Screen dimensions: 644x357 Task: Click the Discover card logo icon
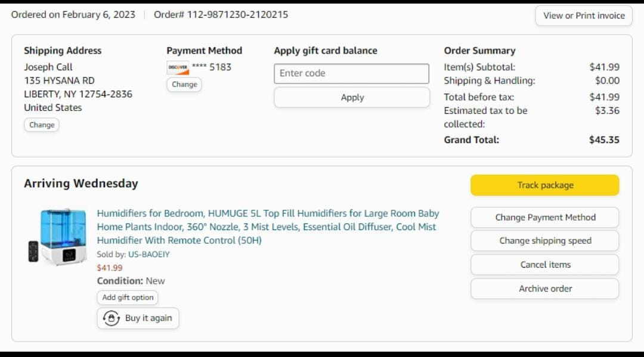click(178, 68)
